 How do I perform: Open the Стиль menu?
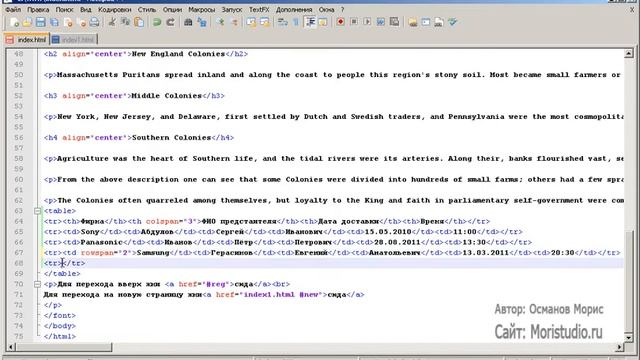(147, 9)
